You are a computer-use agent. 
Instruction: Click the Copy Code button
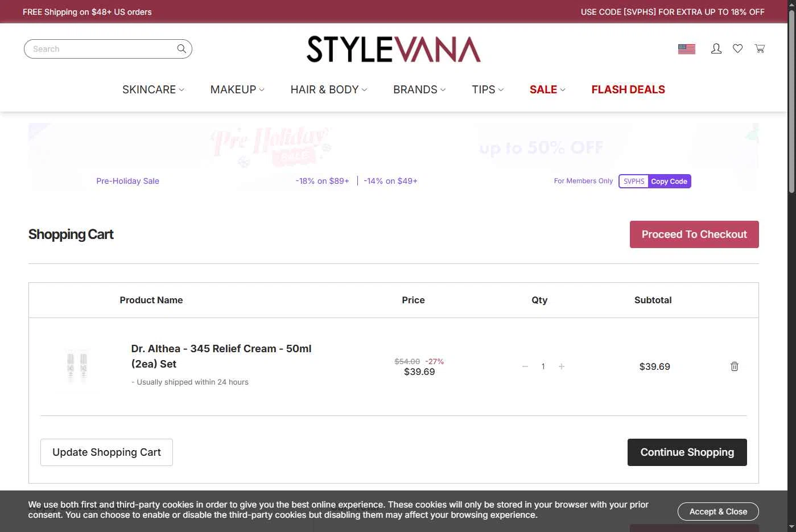(x=669, y=182)
